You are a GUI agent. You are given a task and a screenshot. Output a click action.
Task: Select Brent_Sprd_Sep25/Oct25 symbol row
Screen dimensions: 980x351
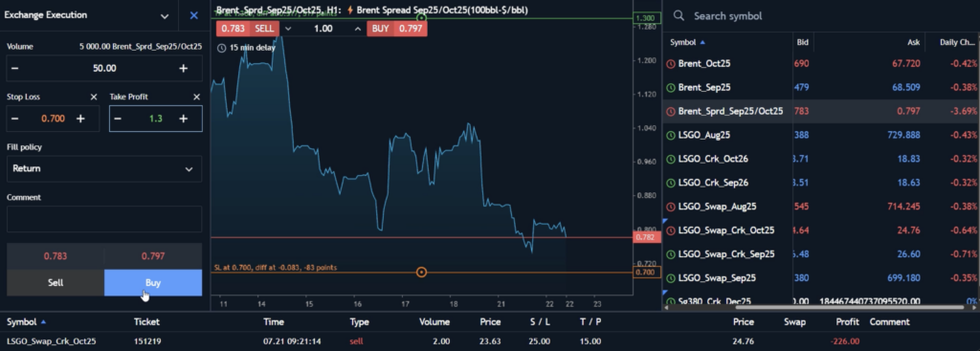[x=820, y=111]
